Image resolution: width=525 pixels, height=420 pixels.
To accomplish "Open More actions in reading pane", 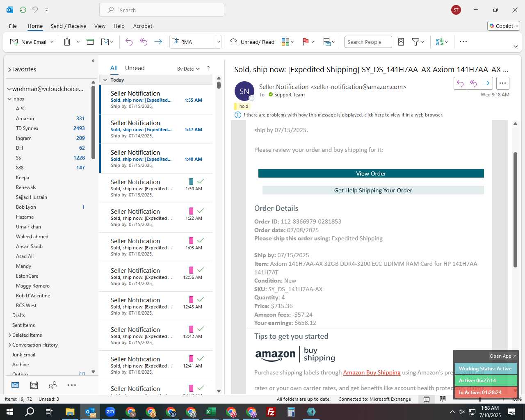I will click(x=502, y=83).
